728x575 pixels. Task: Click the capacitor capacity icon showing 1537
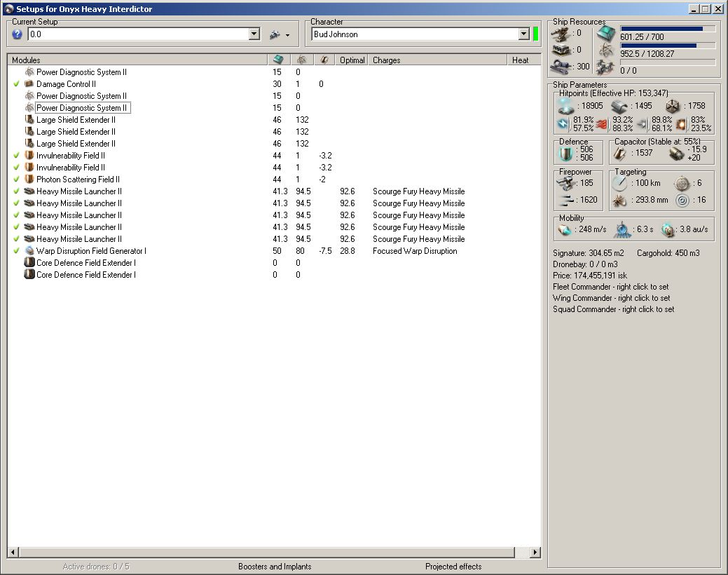click(x=620, y=154)
